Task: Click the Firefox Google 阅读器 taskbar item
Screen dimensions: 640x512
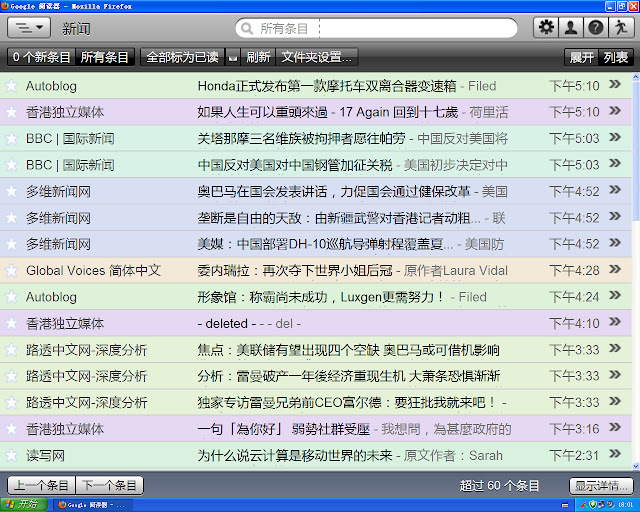Action: [93, 505]
